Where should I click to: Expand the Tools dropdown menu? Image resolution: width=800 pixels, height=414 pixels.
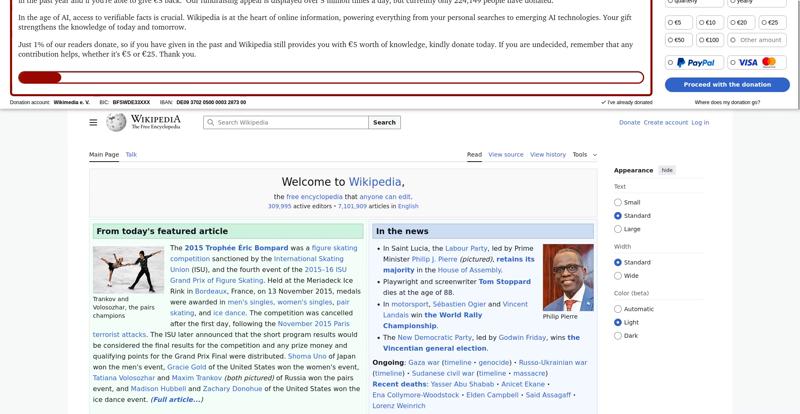584,155
